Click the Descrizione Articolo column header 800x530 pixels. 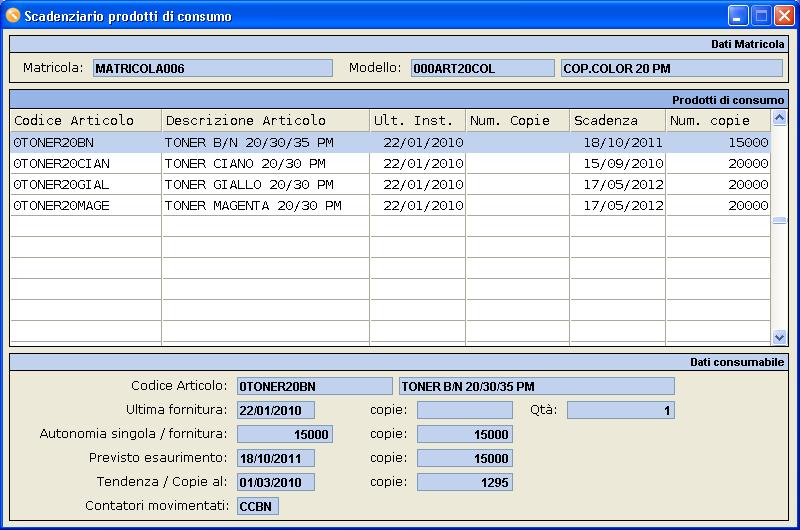click(265, 120)
